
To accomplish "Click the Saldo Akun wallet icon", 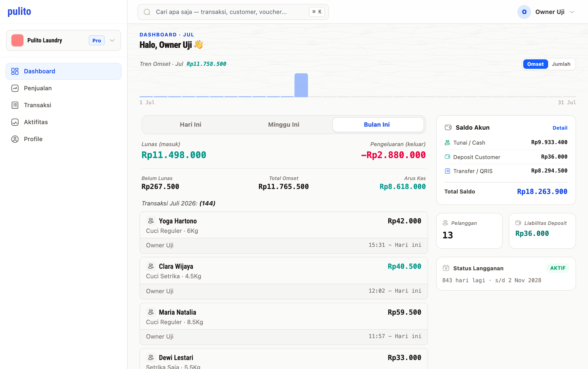I will coord(448,127).
